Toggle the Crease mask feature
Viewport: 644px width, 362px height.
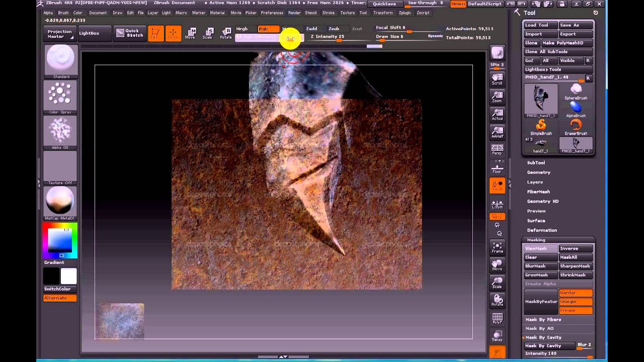click(x=576, y=310)
